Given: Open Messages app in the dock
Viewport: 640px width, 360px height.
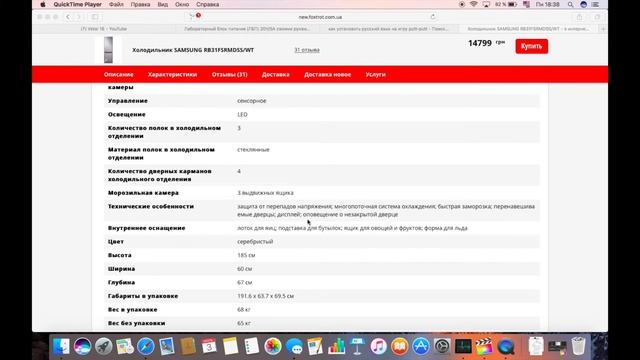Looking at the screenshot, I should pyautogui.click(x=294, y=347).
